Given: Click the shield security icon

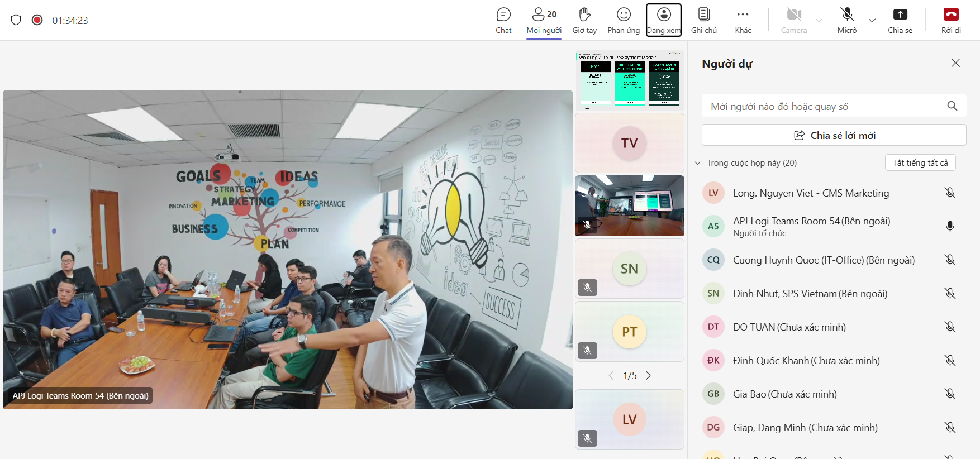Looking at the screenshot, I should coord(16,20).
